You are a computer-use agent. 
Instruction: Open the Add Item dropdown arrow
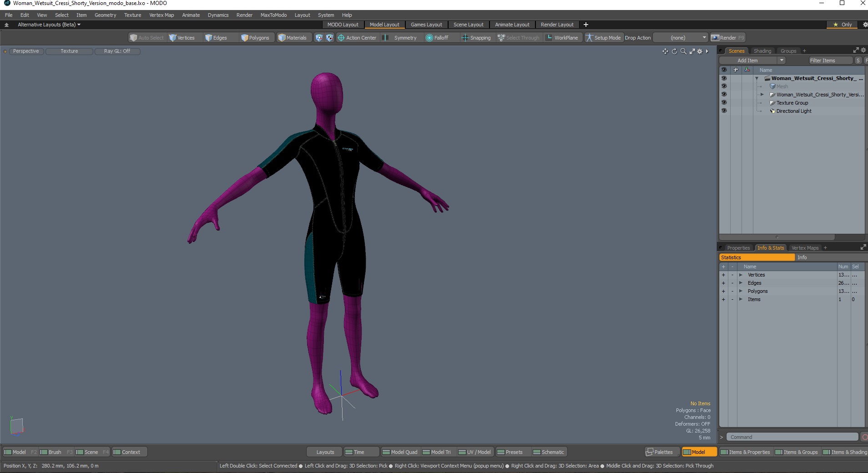782,60
